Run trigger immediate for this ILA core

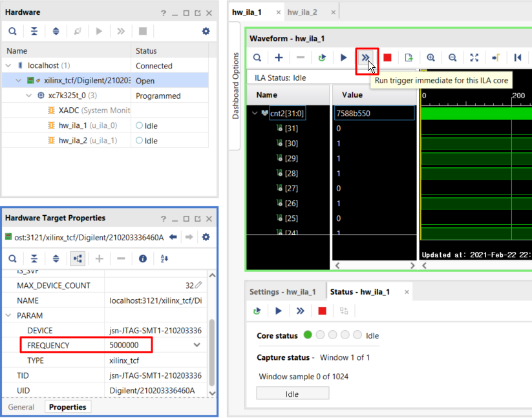(x=365, y=57)
